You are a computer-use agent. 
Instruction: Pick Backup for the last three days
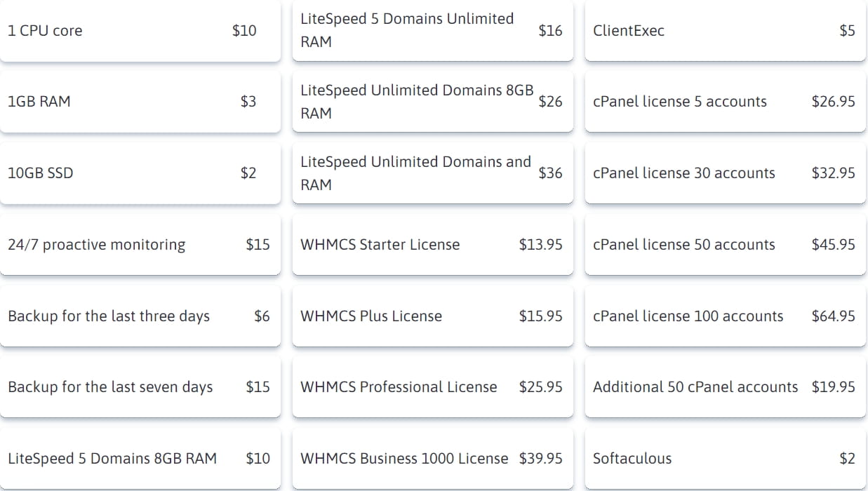140,316
